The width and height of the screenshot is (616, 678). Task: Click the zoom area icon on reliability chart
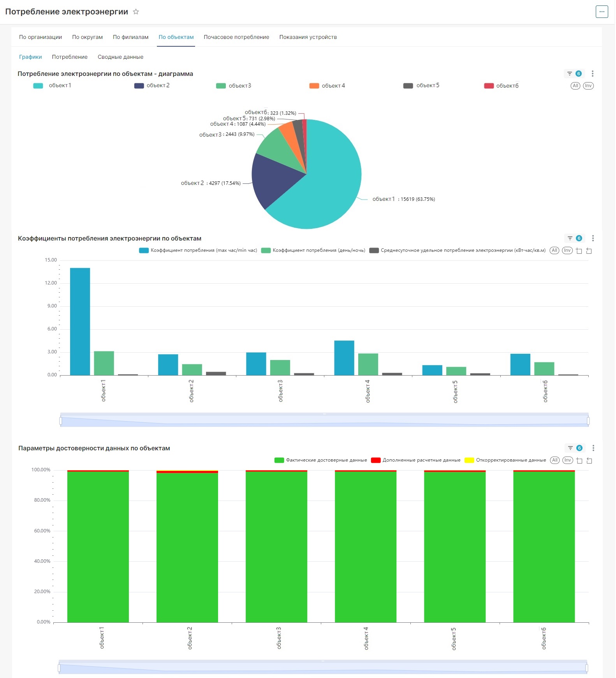tap(579, 460)
